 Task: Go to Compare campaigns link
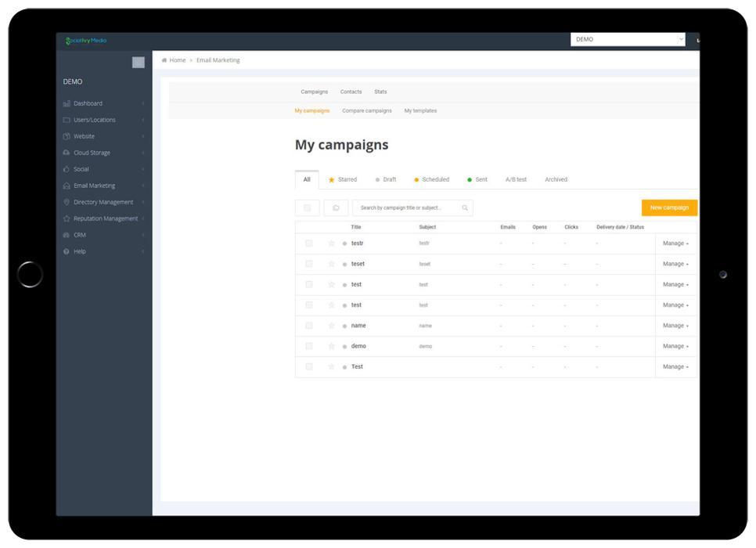366,111
